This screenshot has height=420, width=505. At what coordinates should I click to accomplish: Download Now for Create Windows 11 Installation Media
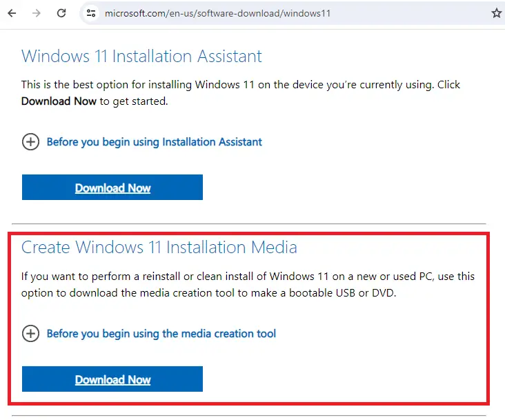tap(112, 379)
